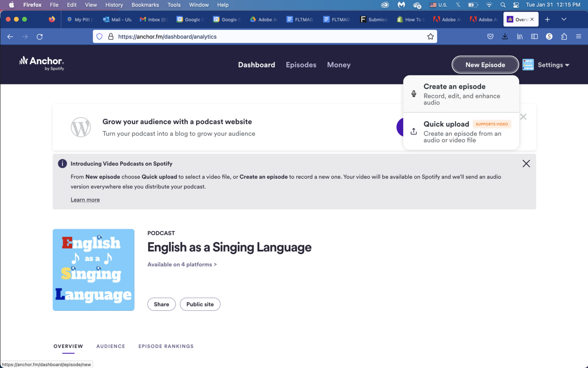Open the Firefox downloads panel

(505, 36)
